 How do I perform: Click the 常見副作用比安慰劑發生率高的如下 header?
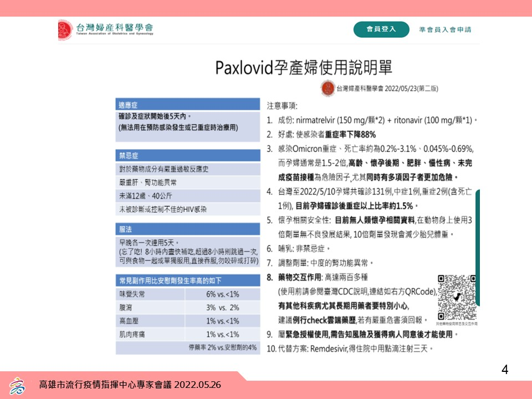click(188, 280)
